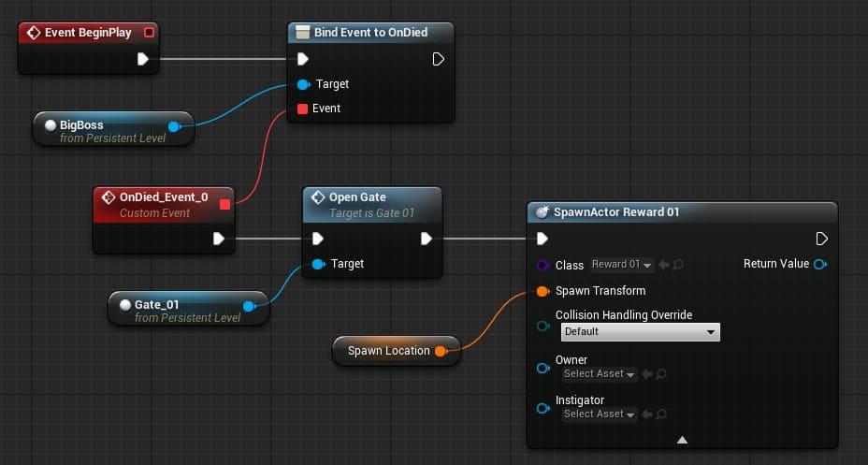This screenshot has width=868, height=465.
Task: Click the SpawnActor output exec pin
Action: pyautogui.click(x=821, y=239)
